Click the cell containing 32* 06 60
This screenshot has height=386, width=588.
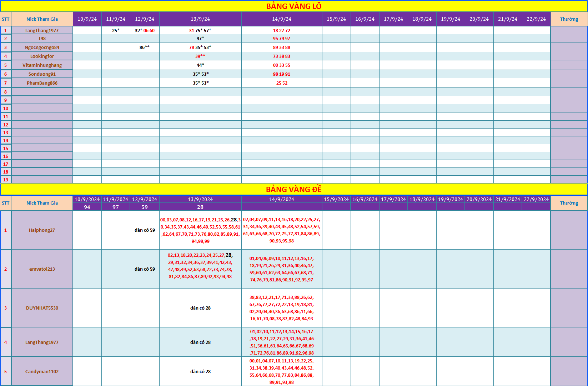145,30
